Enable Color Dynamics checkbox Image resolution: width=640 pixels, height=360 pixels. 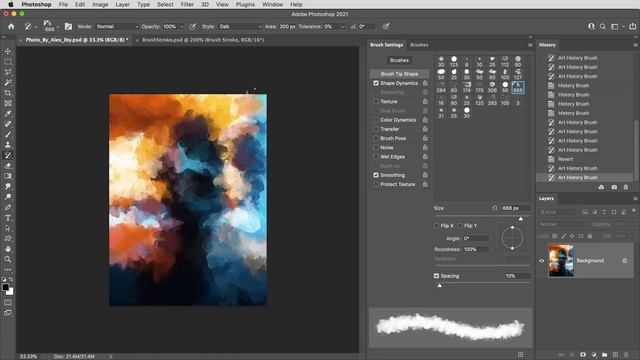tap(376, 120)
